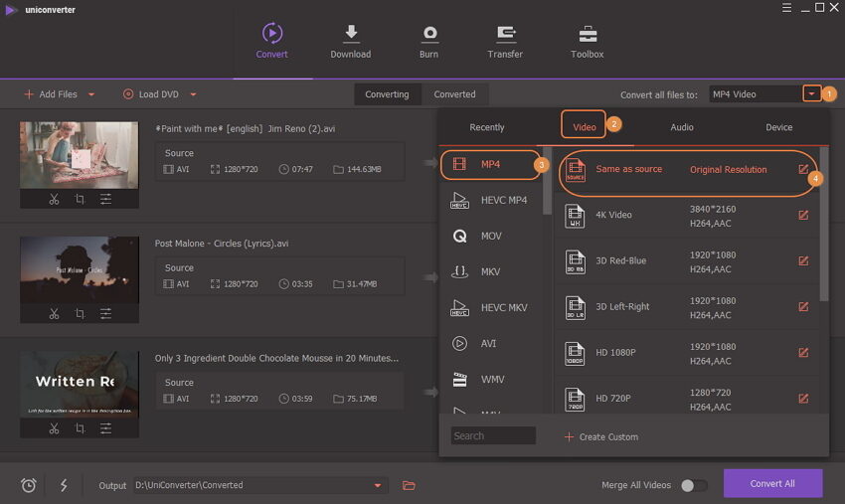Switch to the Audio format tab
The image size is (845, 504).
(682, 127)
